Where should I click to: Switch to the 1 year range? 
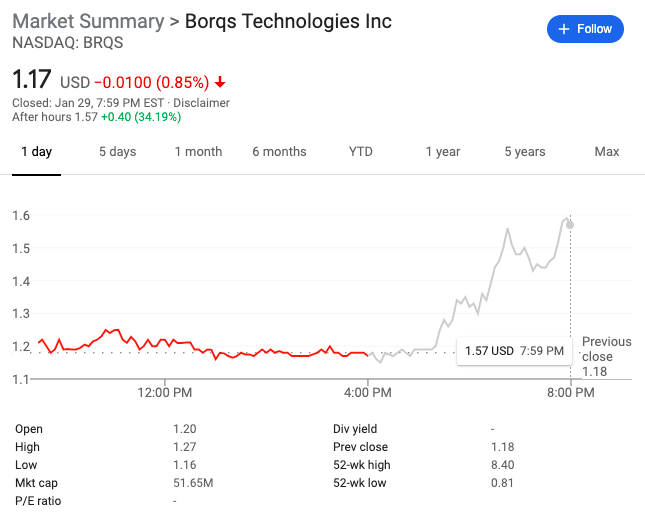(442, 152)
